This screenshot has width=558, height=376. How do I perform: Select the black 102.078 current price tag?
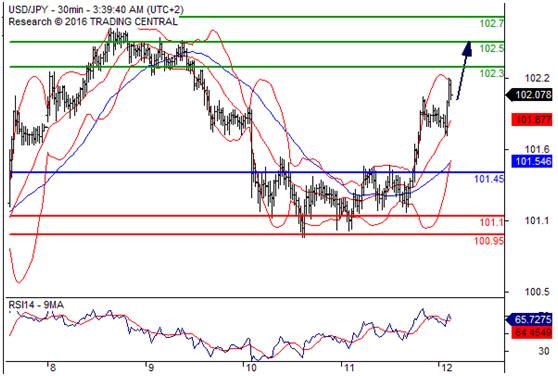point(529,95)
